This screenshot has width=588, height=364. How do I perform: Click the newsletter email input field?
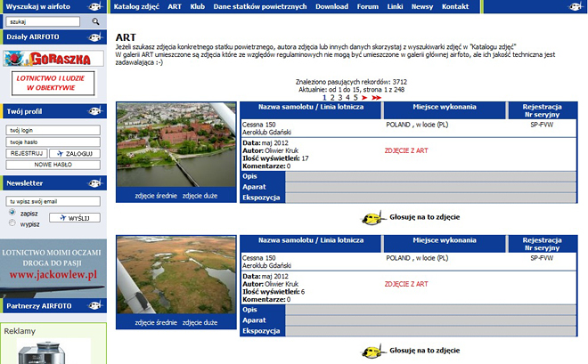53,201
